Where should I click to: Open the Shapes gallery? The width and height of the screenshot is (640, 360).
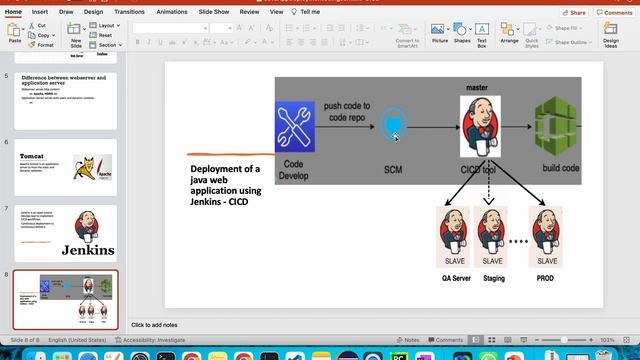(x=462, y=33)
